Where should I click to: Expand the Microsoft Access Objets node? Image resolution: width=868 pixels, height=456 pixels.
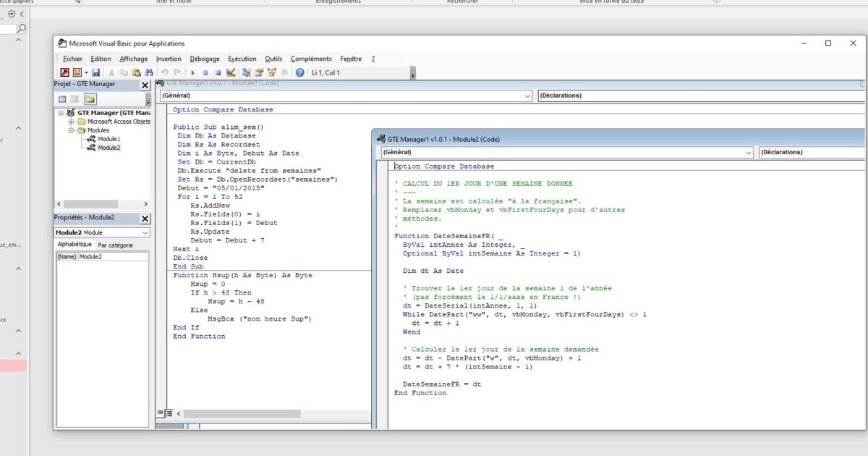[x=72, y=122]
